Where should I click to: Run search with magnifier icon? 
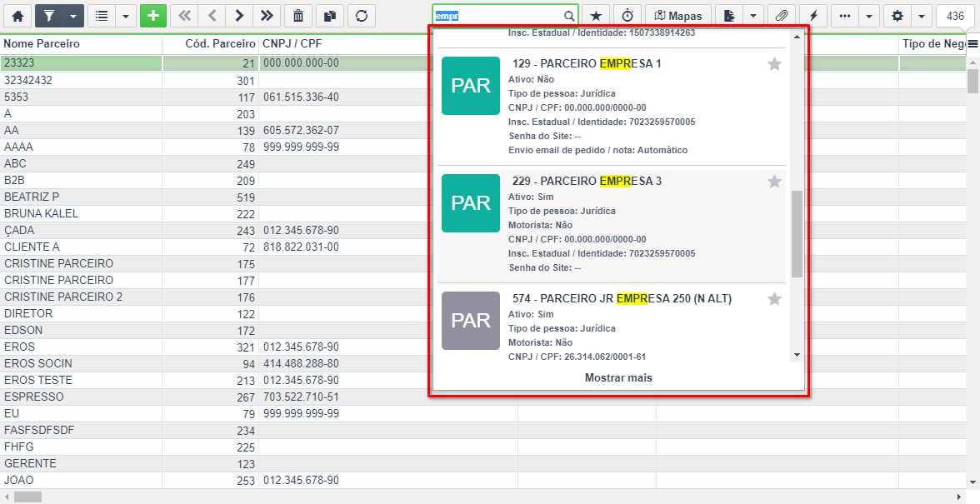pyautogui.click(x=568, y=16)
